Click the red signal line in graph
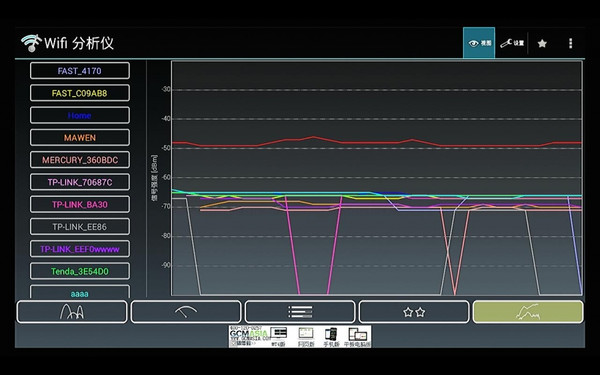 376,143
